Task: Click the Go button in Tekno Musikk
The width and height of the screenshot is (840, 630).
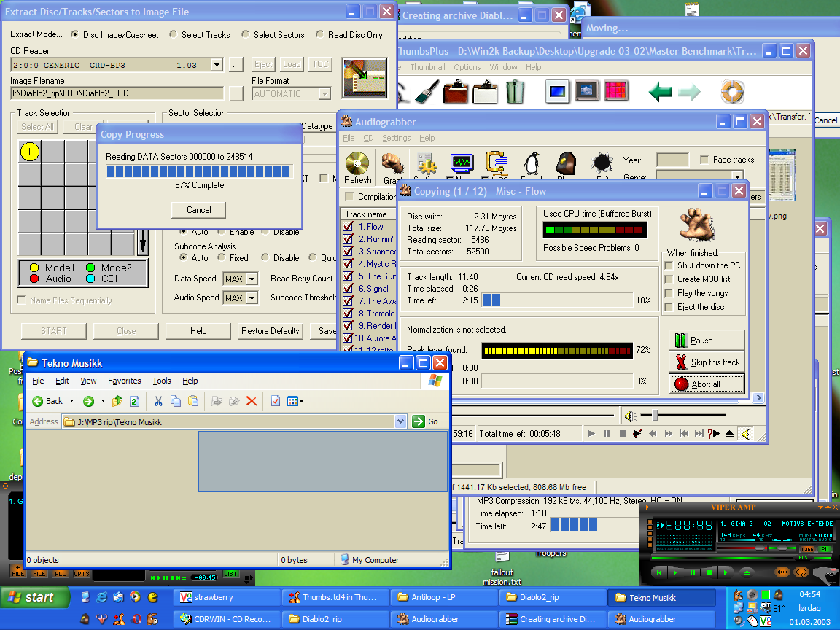Action: click(x=426, y=421)
